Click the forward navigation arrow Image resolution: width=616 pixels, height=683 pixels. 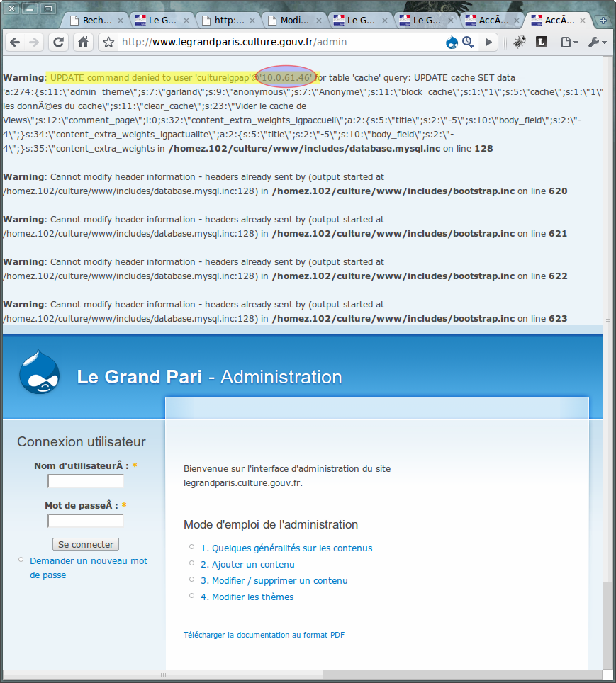point(33,43)
